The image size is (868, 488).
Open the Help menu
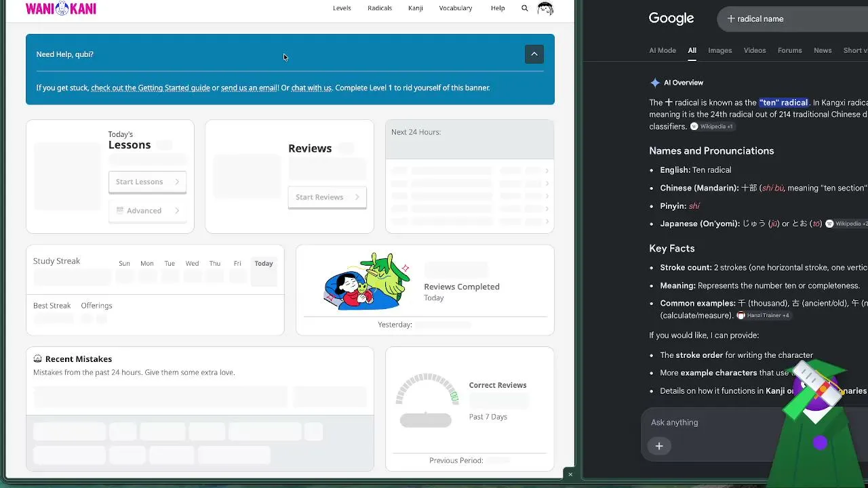(x=498, y=8)
